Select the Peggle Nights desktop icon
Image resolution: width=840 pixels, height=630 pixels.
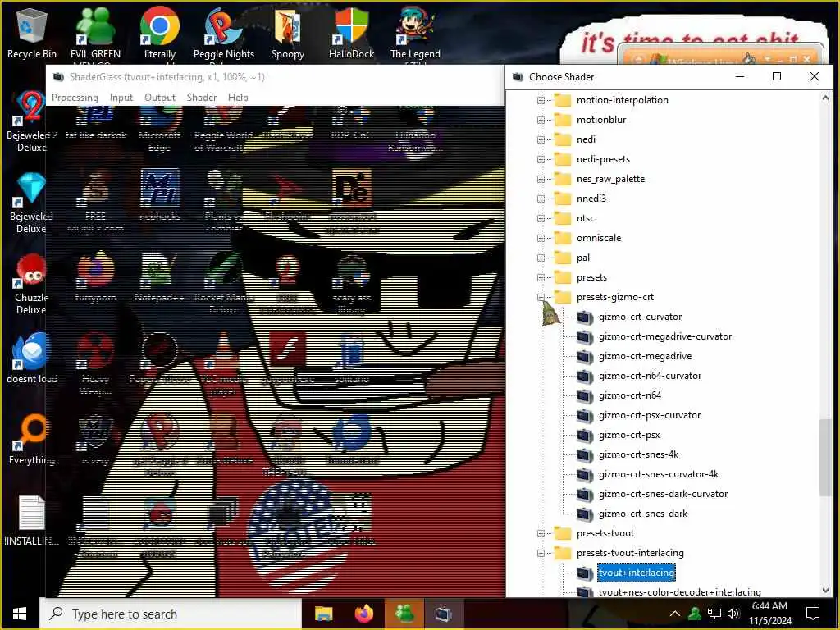tap(224, 33)
